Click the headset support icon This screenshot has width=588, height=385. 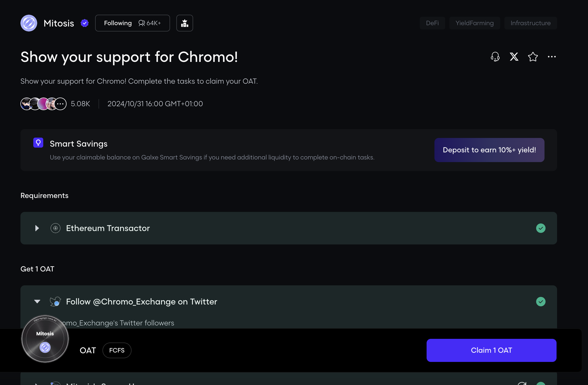pos(495,57)
